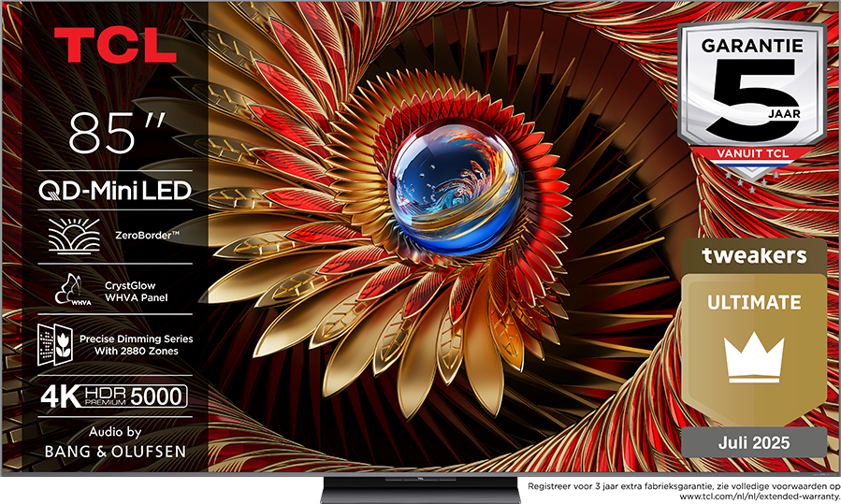
Task: Click the ZeroBorder text label
Action: click(x=148, y=235)
